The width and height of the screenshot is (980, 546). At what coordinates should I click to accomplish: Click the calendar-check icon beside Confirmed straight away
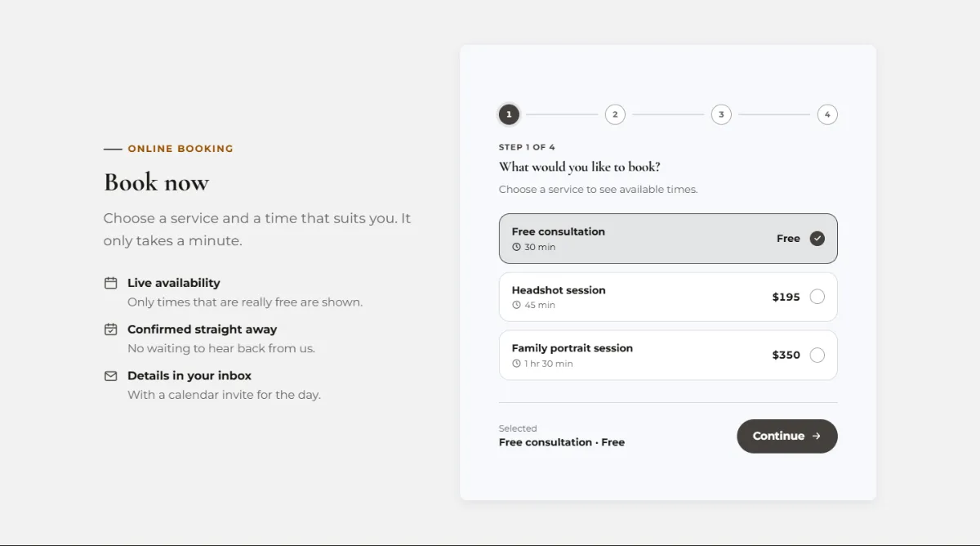(110, 329)
